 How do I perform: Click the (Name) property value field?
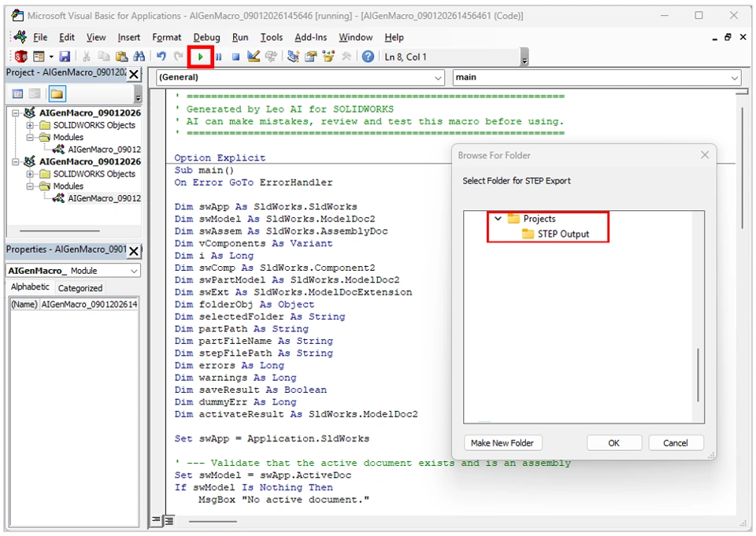(x=89, y=304)
